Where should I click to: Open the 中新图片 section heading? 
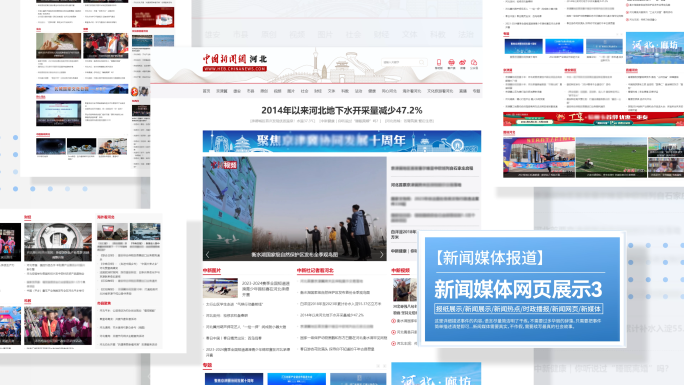tap(212, 270)
